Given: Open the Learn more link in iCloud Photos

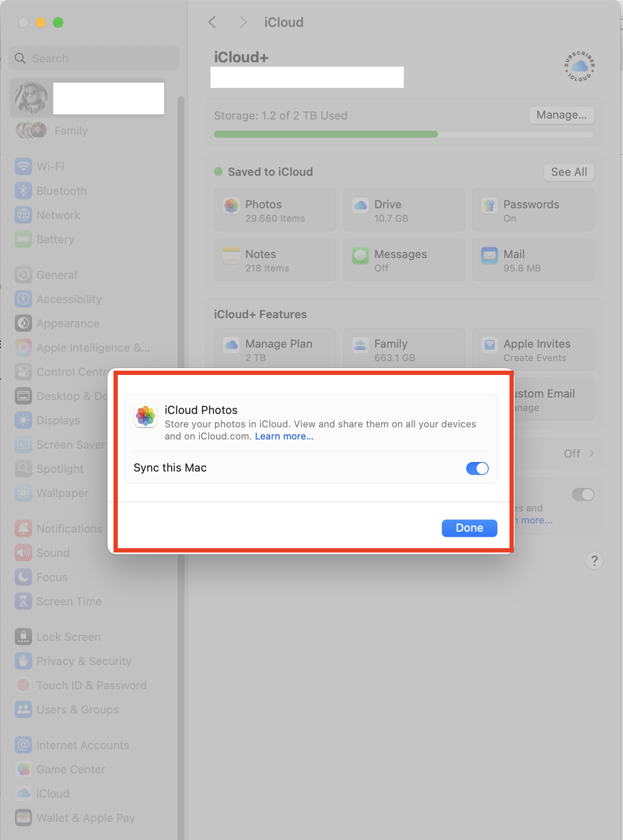Looking at the screenshot, I should pyautogui.click(x=284, y=436).
